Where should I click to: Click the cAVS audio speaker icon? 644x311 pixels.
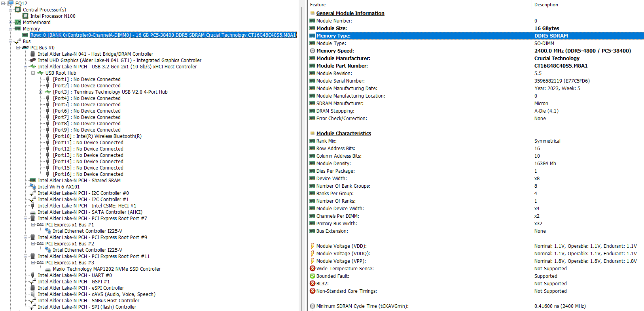33,294
